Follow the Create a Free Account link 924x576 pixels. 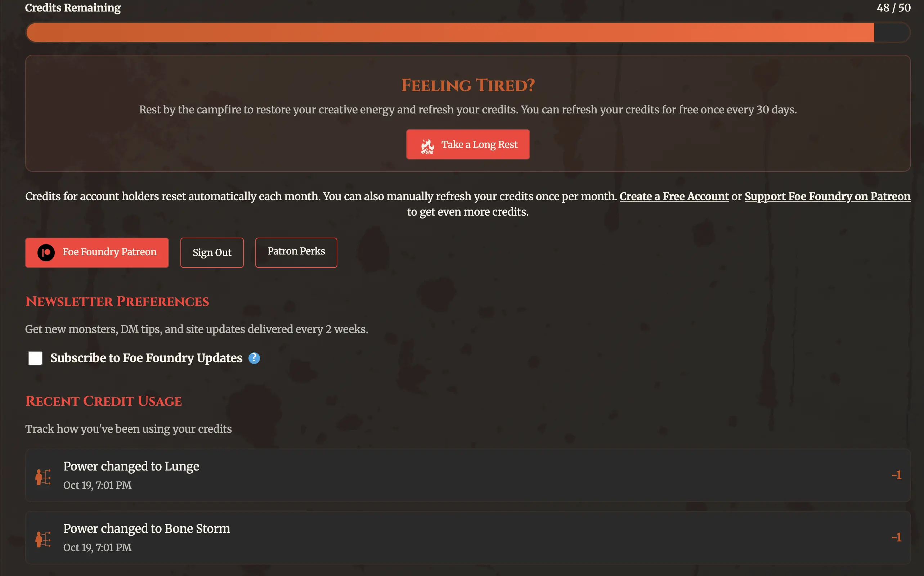point(674,197)
